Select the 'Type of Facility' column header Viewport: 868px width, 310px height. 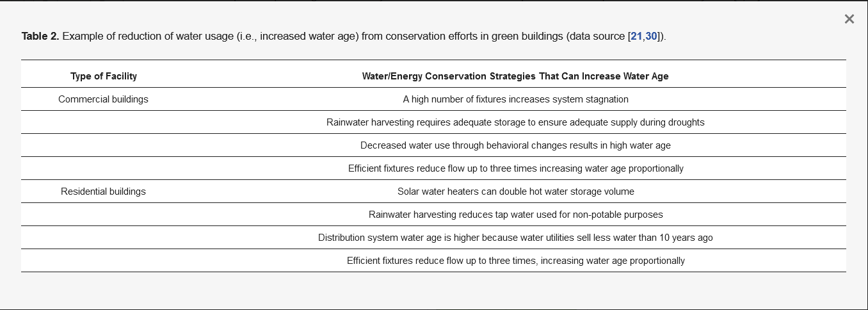[104, 76]
